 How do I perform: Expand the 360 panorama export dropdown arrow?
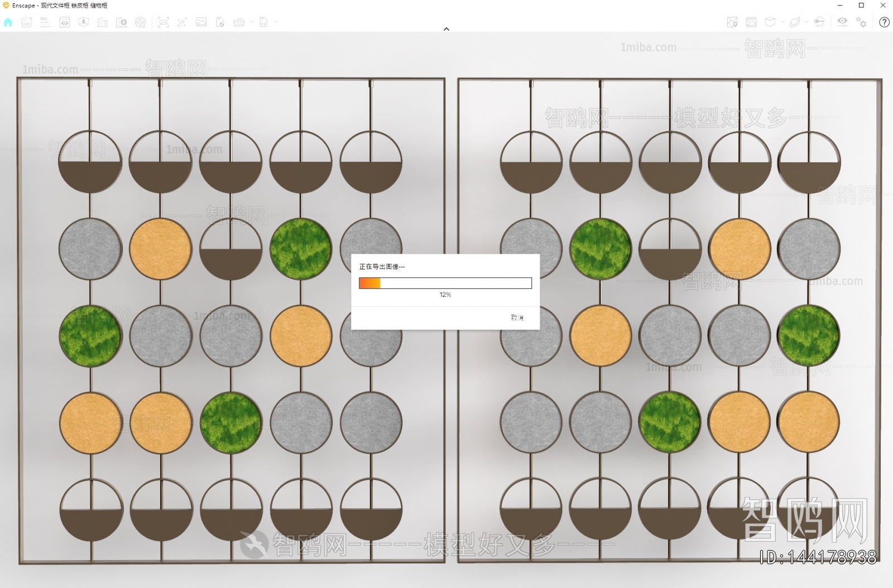click(251, 22)
